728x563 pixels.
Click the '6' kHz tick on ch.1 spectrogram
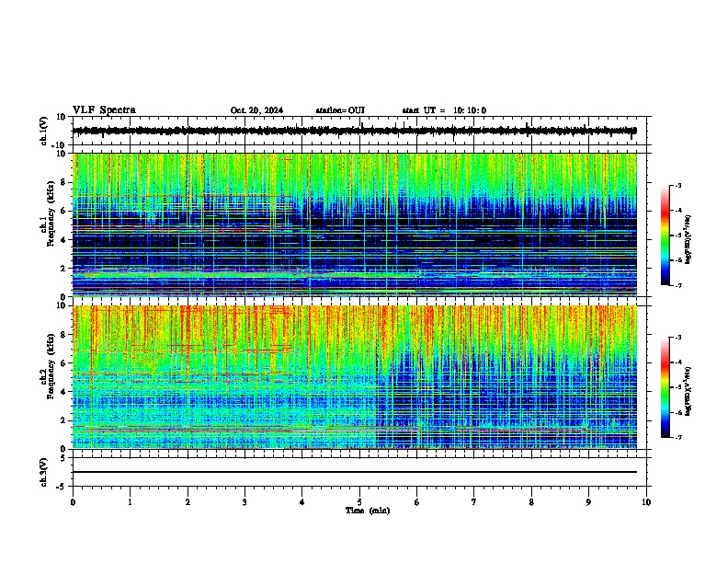[x=63, y=211]
